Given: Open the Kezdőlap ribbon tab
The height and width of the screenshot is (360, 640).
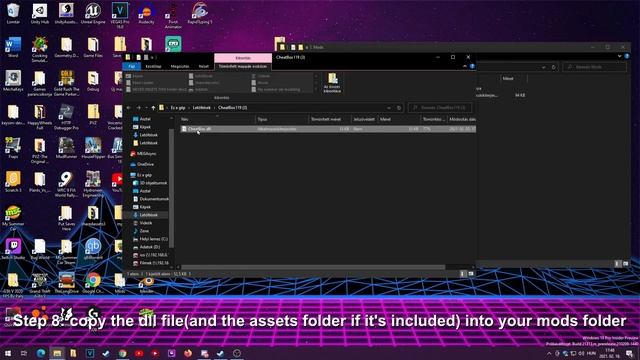Looking at the screenshot, I should pyautogui.click(x=153, y=66).
